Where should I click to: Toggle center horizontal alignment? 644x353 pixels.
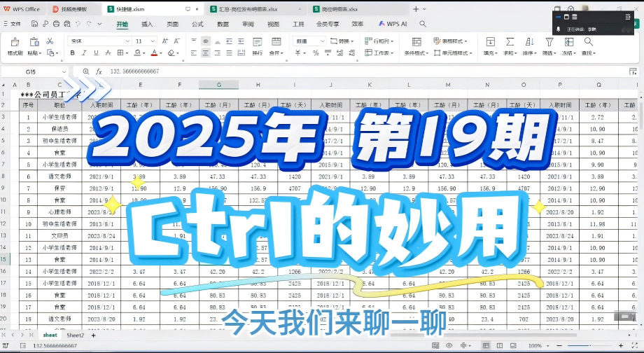pos(206,53)
